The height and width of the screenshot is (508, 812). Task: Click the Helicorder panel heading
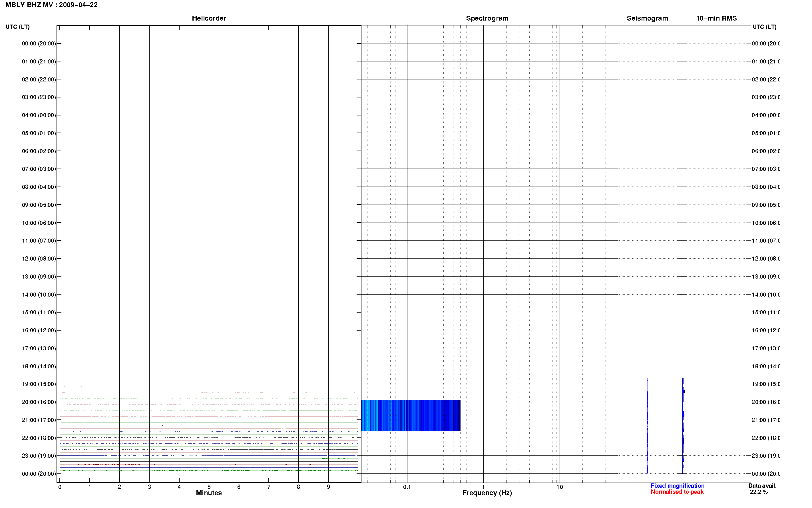tap(209, 18)
